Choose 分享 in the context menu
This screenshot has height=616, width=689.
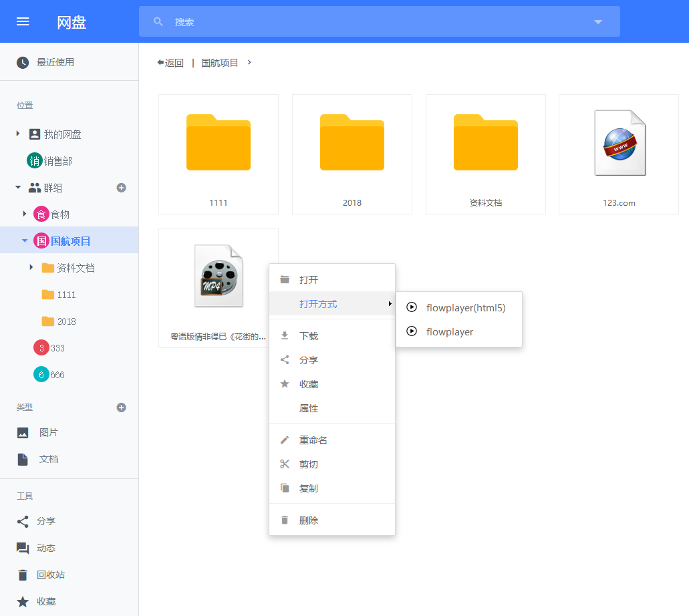pyautogui.click(x=332, y=360)
